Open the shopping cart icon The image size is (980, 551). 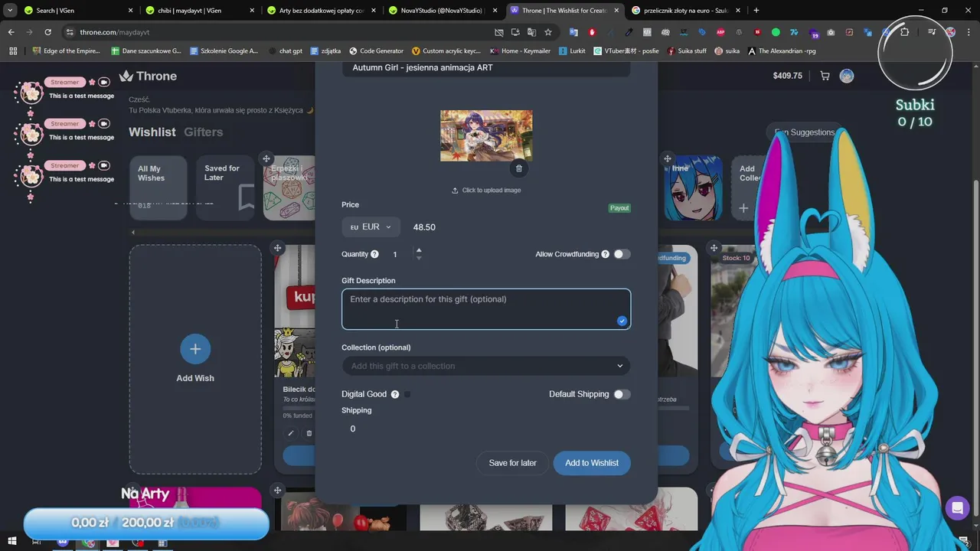pyautogui.click(x=825, y=76)
